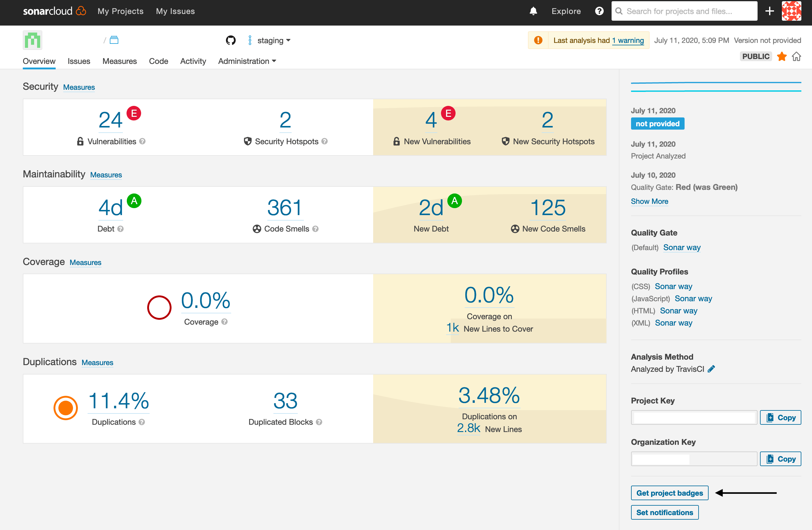Expand quality gate history with Show More
Image resolution: width=812 pixels, height=530 pixels.
649,201
